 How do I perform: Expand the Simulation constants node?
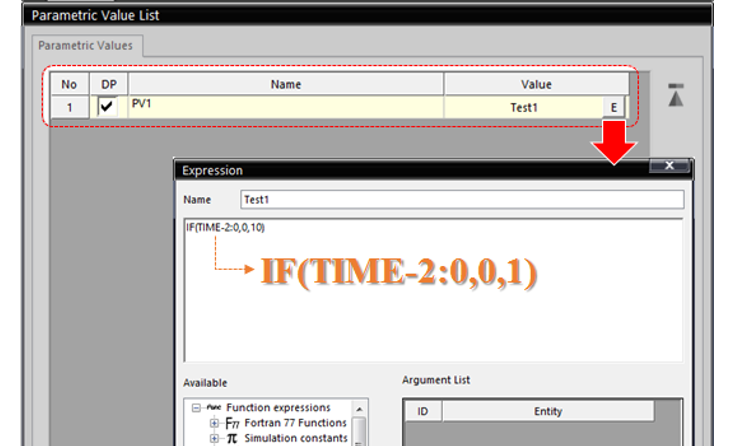tap(213, 438)
